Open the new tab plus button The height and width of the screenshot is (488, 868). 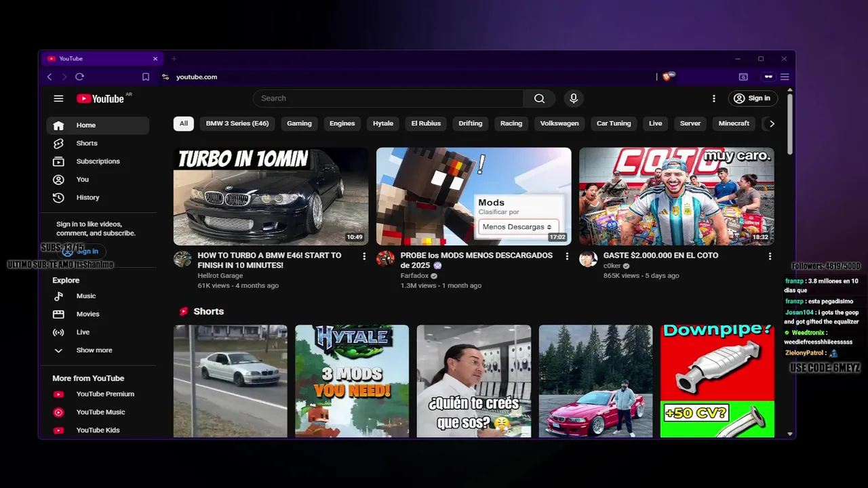[174, 59]
